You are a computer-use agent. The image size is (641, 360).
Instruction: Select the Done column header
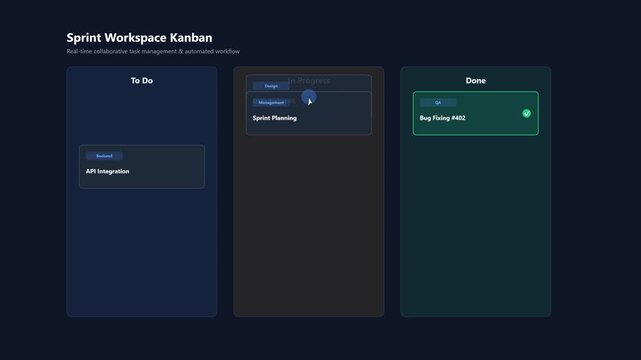click(x=475, y=80)
